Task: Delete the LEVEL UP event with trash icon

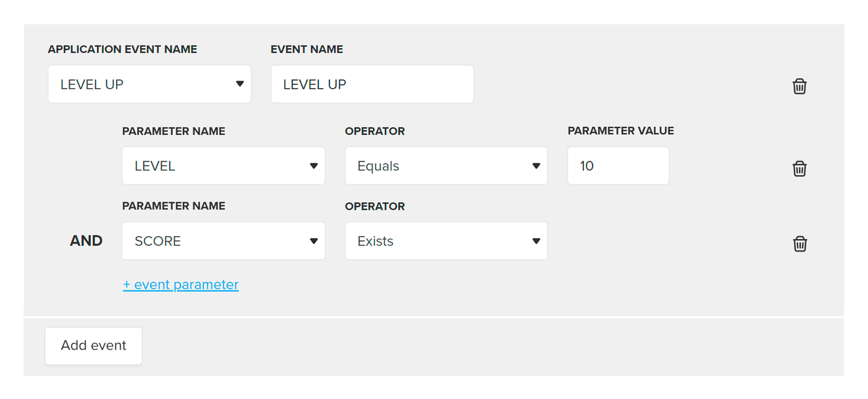Action: [x=800, y=86]
